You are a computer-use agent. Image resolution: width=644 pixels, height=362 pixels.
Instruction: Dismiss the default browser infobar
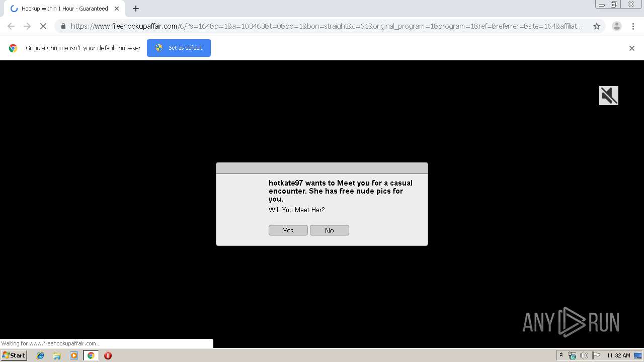coord(632,48)
